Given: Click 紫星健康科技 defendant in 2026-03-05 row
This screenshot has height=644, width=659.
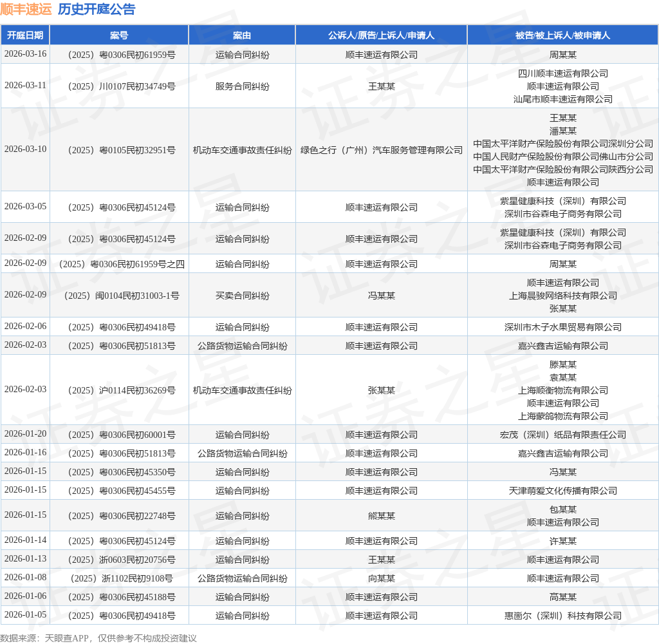Looking at the screenshot, I should click(x=562, y=201).
